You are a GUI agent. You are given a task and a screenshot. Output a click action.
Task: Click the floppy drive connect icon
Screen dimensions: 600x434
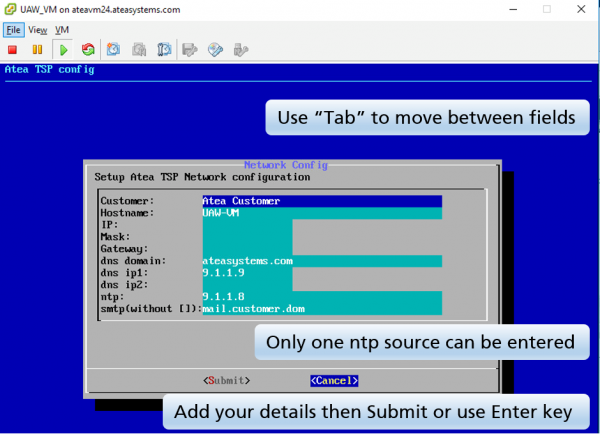click(x=190, y=50)
